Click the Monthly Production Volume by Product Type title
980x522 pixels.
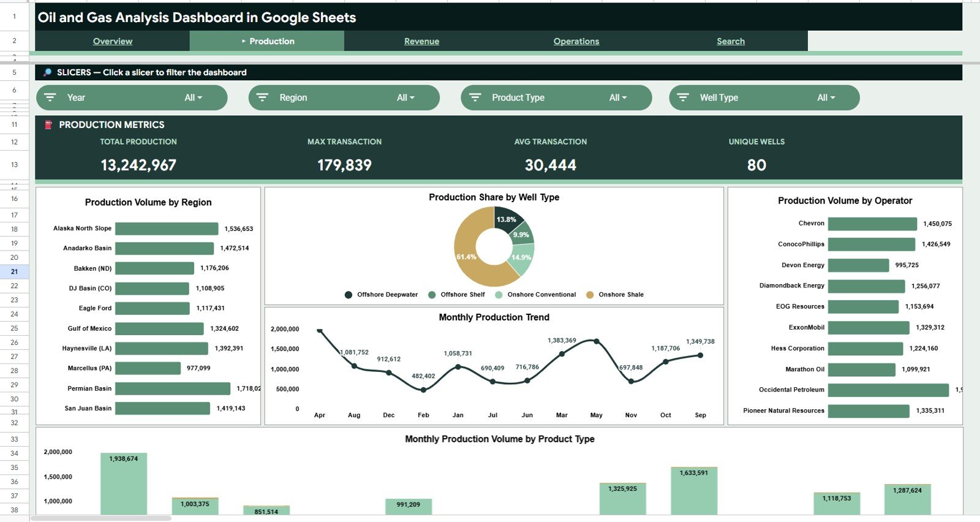point(500,439)
